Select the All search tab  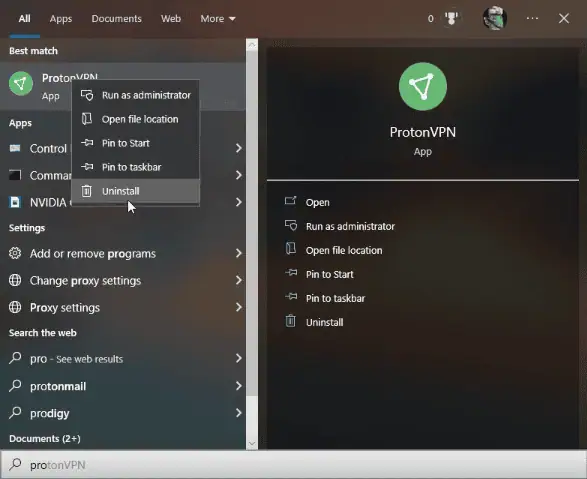(x=25, y=19)
